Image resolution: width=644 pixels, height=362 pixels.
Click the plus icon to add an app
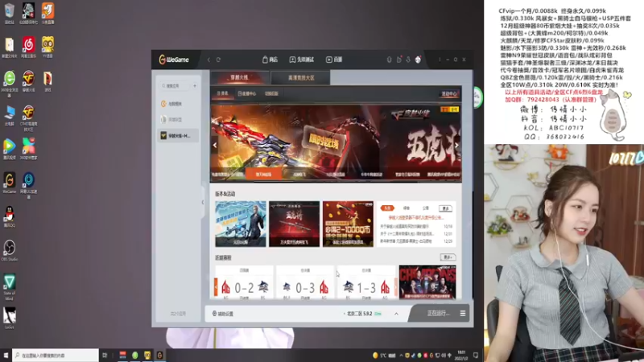coord(195,86)
